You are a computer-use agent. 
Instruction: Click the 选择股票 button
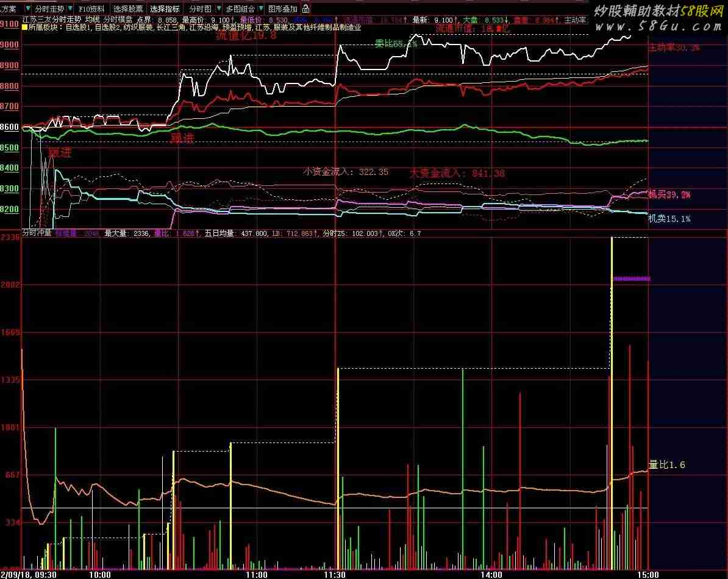128,9
